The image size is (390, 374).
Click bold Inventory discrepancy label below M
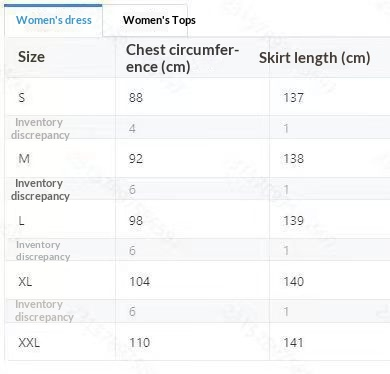(40, 190)
